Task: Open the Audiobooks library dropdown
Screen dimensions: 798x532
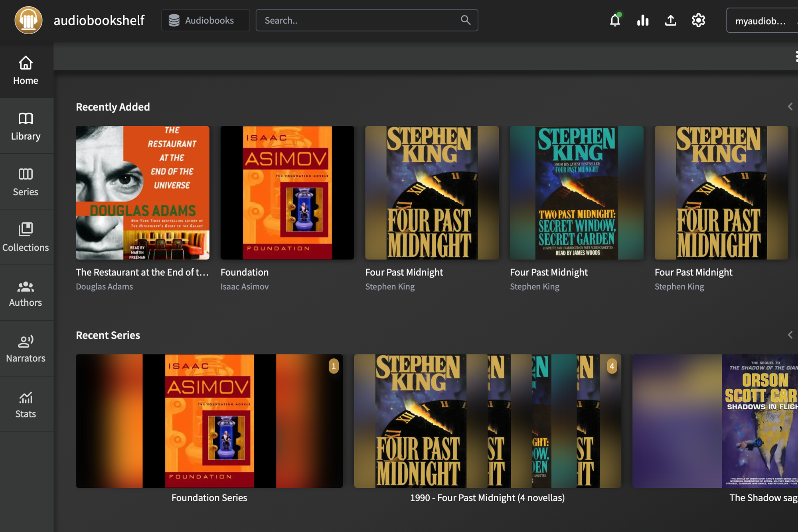Action: [205, 20]
